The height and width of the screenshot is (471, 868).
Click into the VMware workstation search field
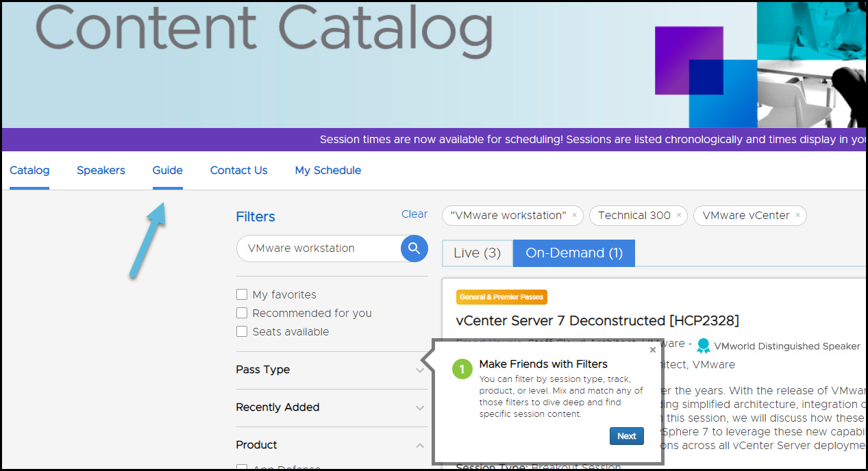(x=319, y=249)
